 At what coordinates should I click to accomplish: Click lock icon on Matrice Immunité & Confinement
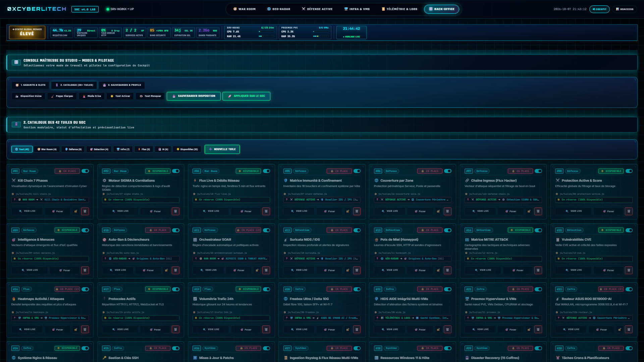(x=348, y=211)
